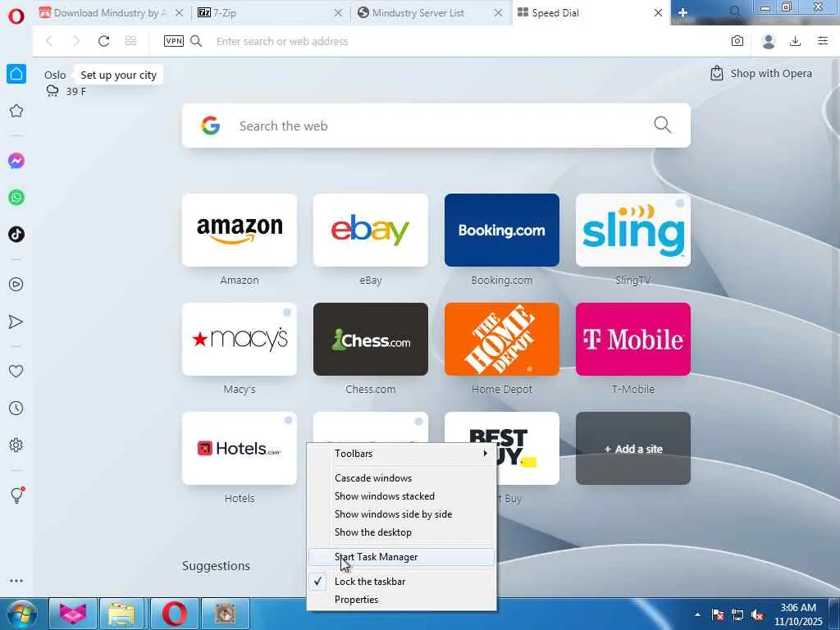Click the Oslo weather location
Image resolution: width=840 pixels, height=630 pixels.
click(x=55, y=75)
